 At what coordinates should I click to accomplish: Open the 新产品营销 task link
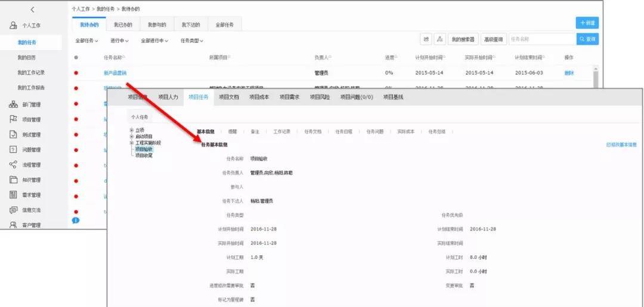pyautogui.click(x=114, y=73)
